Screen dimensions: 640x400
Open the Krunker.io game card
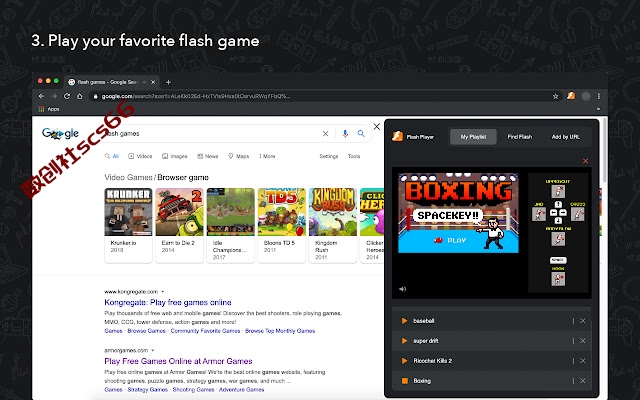click(128, 225)
